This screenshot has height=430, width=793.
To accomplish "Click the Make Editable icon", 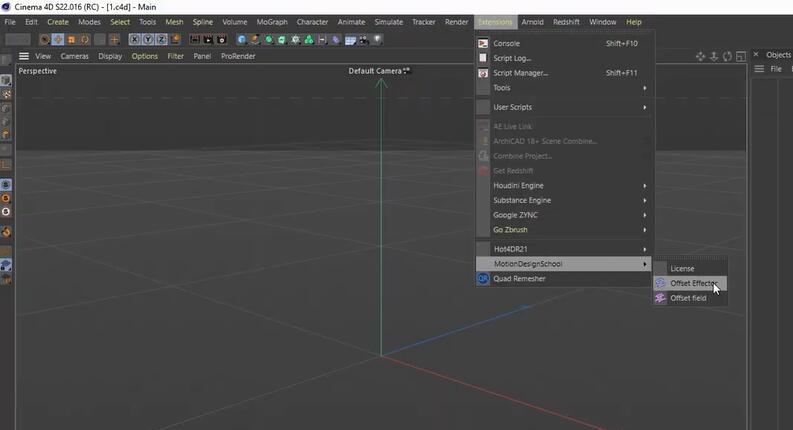I will coord(6,60).
